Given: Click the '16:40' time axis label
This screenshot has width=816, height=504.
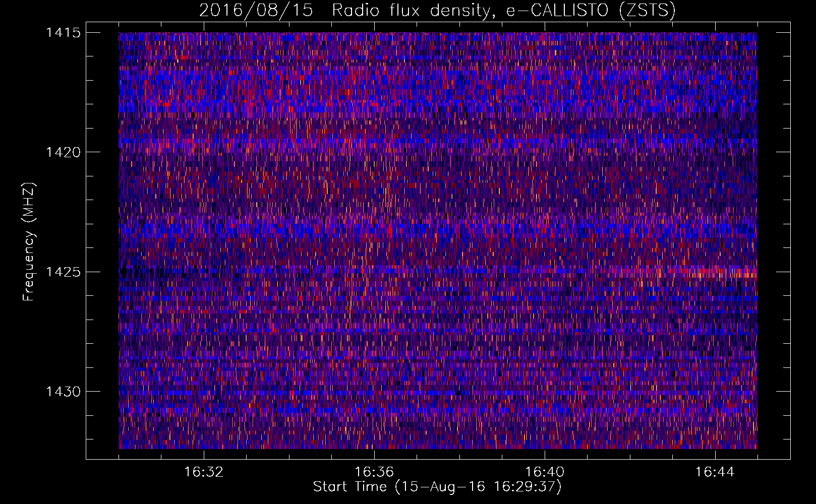Looking at the screenshot, I should click(544, 472).
